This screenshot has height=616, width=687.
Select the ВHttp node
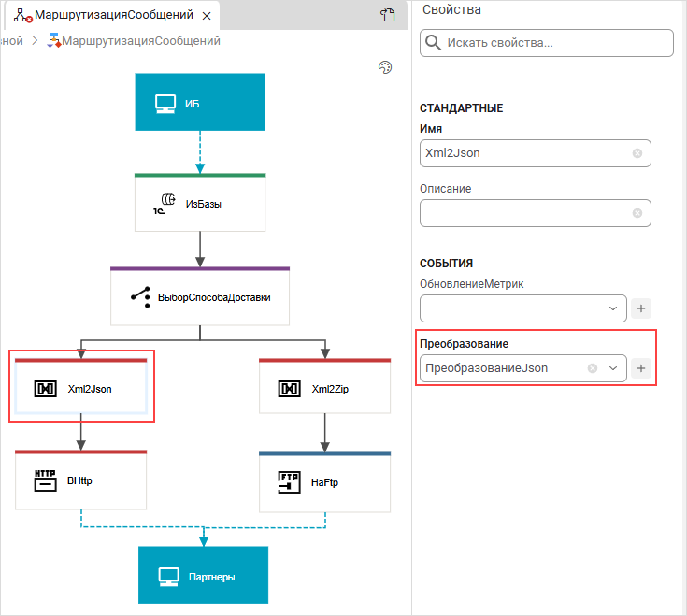[x=80, y=480]
